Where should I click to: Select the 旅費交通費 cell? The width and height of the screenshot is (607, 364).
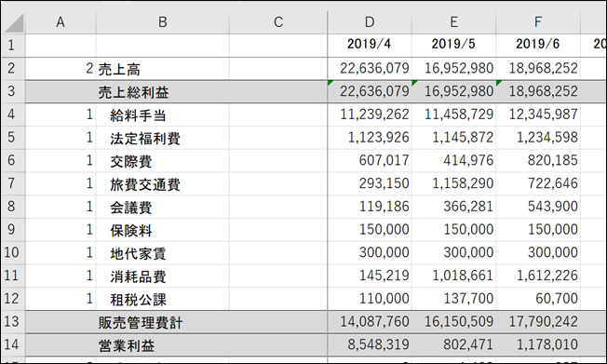point(162,183)
